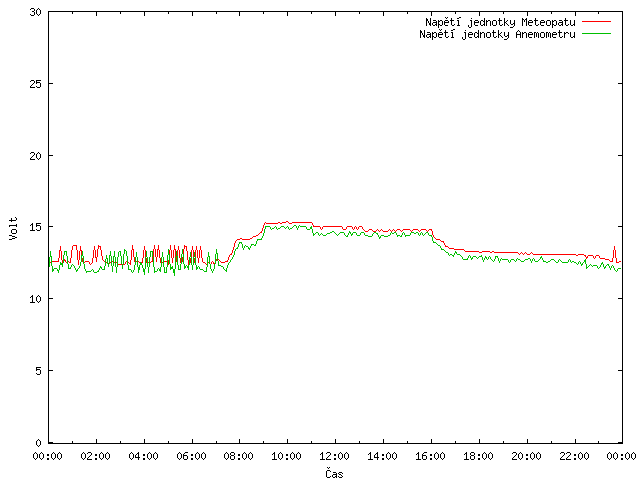Click the 'Volt' y-axis title

click(14, 228)
